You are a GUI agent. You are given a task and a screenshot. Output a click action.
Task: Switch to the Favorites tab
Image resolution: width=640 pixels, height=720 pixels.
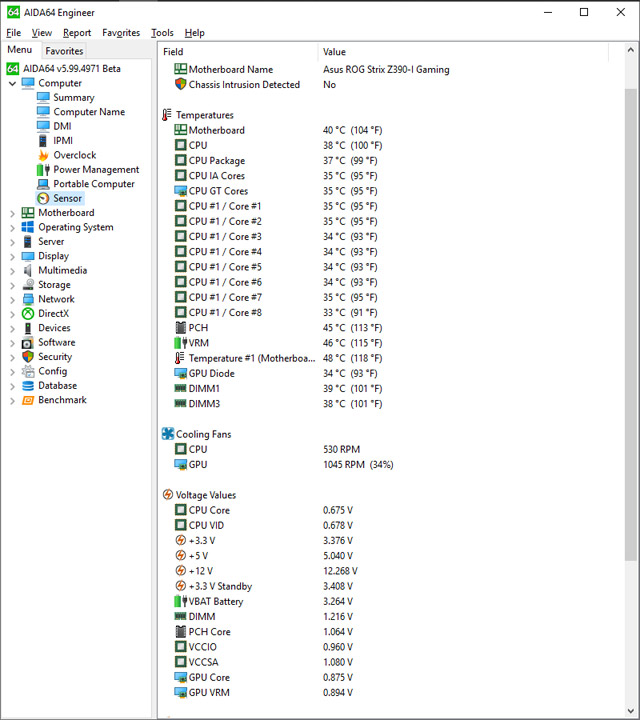click(64, 51)
